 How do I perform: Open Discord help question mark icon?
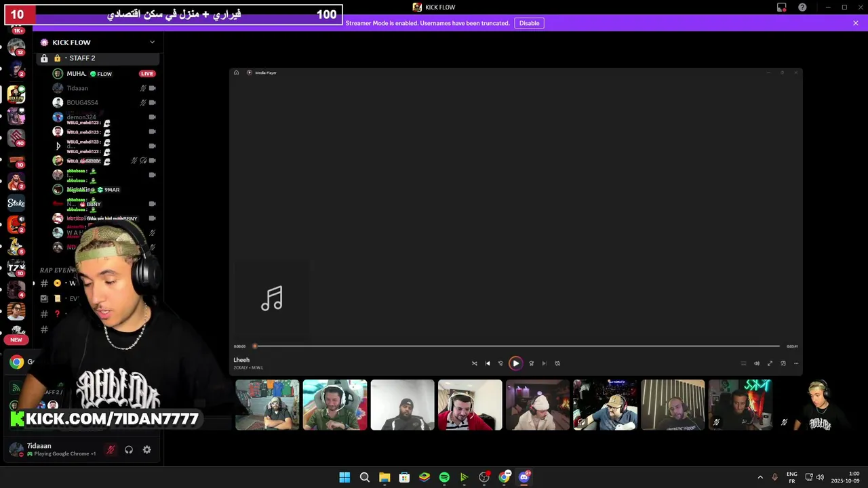click(x=802, y=7)
